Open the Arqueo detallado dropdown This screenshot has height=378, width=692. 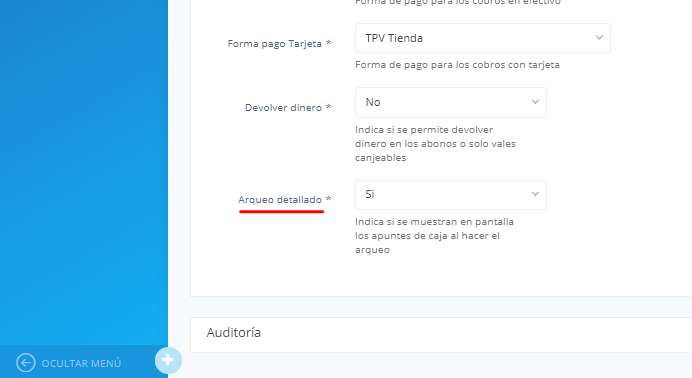[451, 195]
